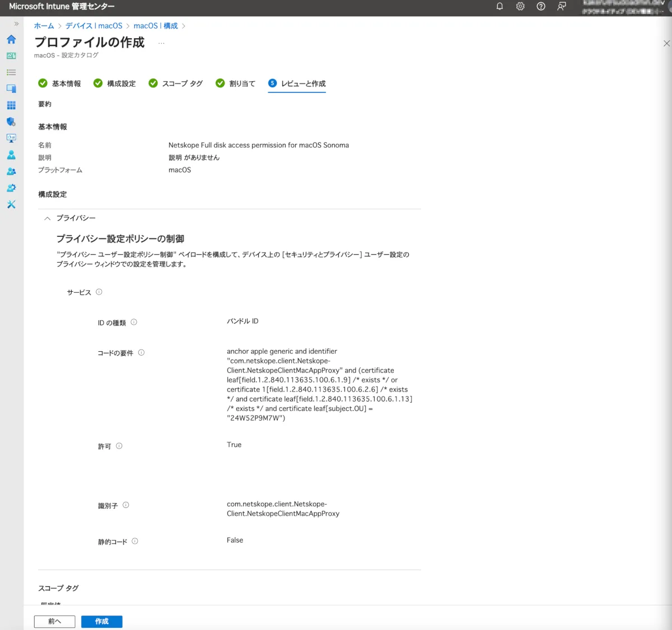Screen dimensions: 672x630
Task: Open the Dashboard icon in sidebar
Action: tap(11, 56)
